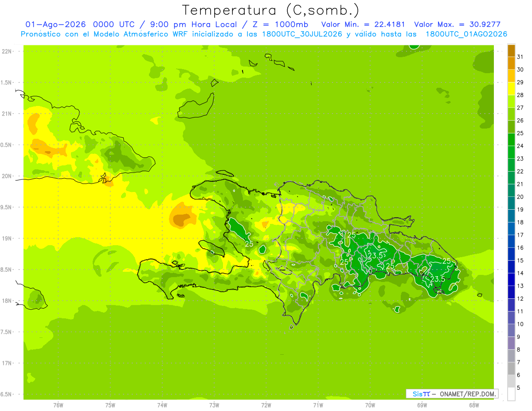This screenshot has height=411, width=532.
Task: Click the '7.5N' latitude axis label
Action: (x=7, y=332)
